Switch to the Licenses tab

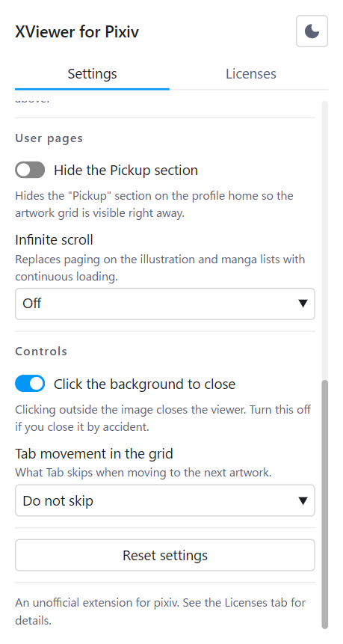click(x=250, y=74)
